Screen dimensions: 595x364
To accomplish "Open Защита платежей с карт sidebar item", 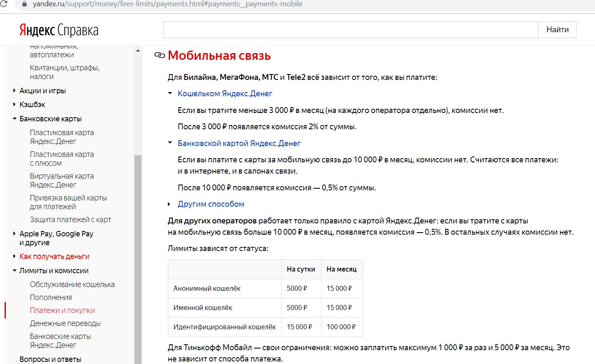I will click(x=70, y=220).
